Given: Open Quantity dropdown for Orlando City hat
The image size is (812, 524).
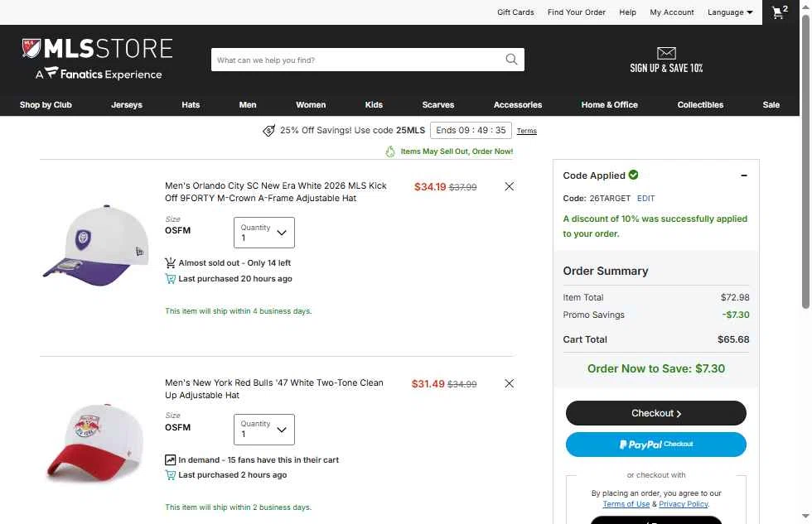Looking at the screenshot, I should click(x=264, y=233).
